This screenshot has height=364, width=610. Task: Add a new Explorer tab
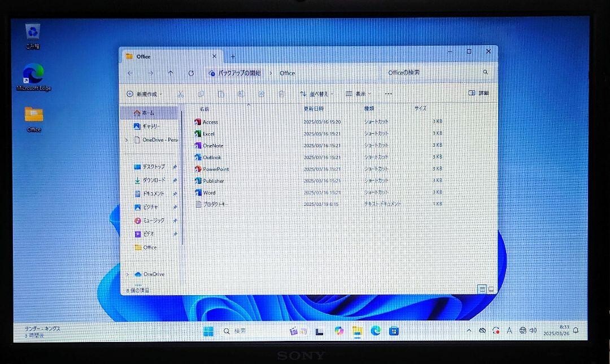[233, 57]
